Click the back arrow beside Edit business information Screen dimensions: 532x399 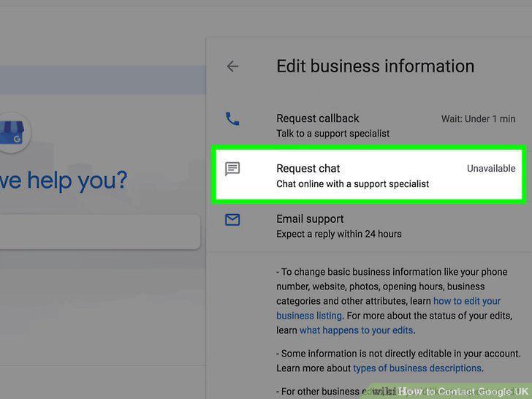coord(232,66)
